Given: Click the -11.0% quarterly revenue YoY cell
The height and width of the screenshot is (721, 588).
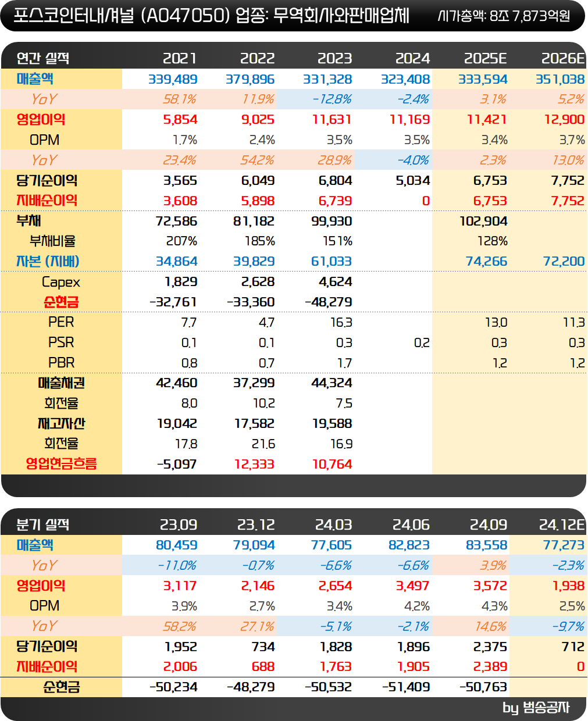Looking at the screenshot, I should [177, 566].
